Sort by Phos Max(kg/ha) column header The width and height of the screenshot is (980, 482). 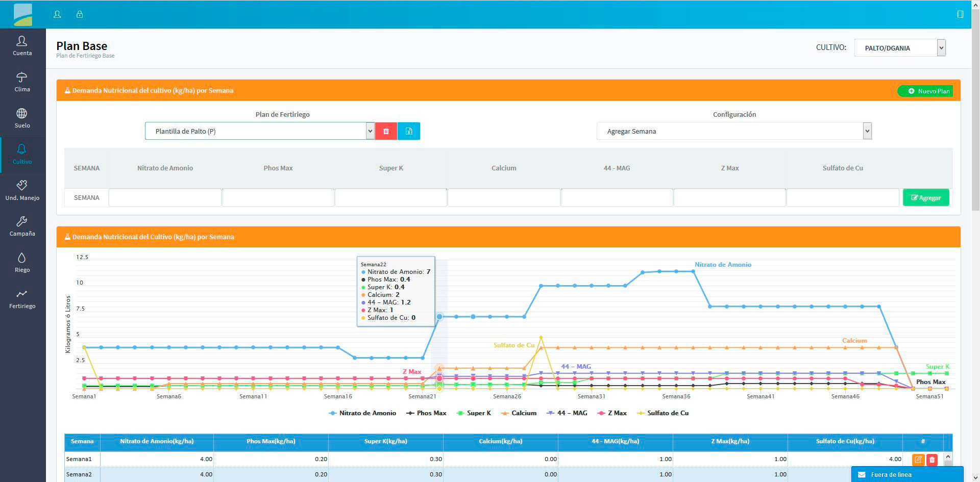tap(271, 442)
